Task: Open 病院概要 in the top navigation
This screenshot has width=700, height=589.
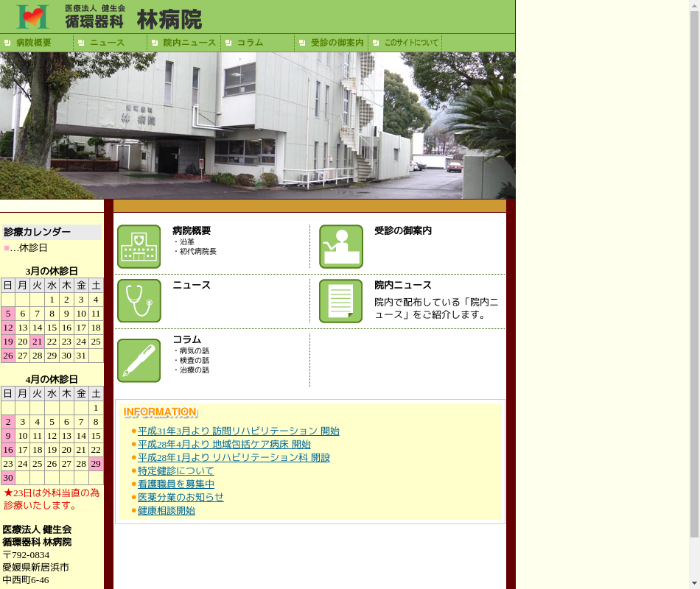Action: click(x=34, y=43)
